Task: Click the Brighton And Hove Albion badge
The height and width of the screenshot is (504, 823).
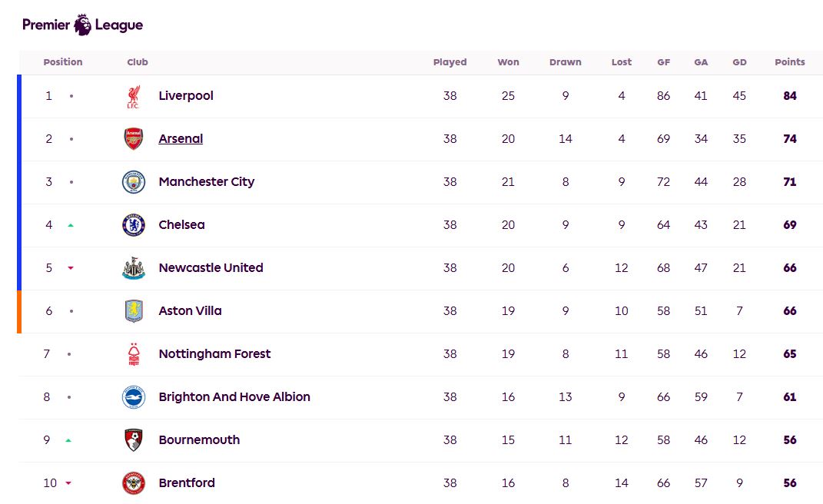Action: tap(133, 397)
